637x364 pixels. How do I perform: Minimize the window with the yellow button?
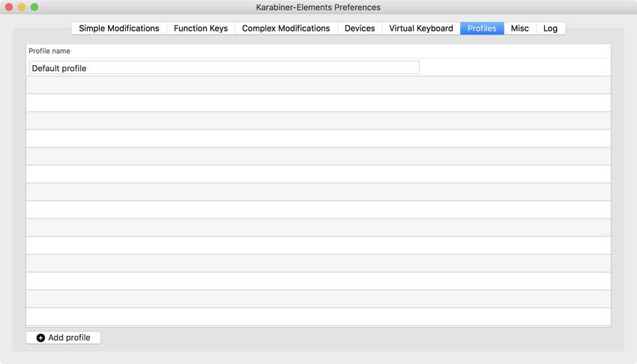pos(22,7)
